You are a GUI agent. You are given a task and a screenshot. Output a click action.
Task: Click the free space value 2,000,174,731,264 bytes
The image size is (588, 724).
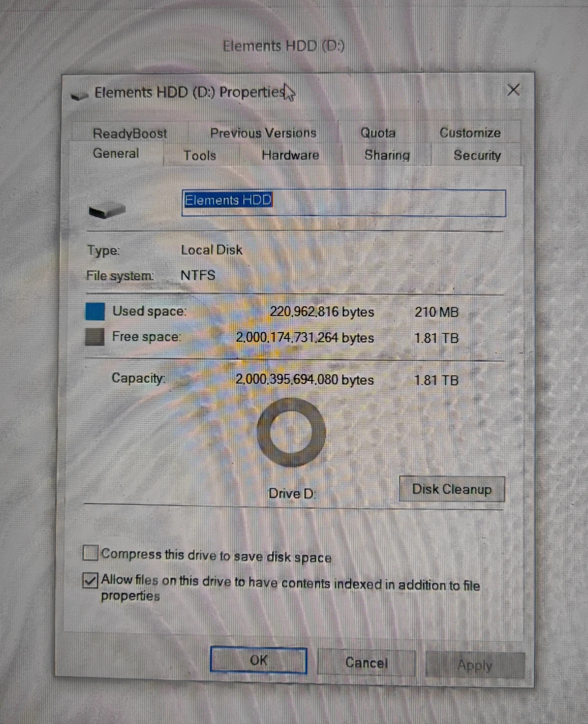coord(305,338)
